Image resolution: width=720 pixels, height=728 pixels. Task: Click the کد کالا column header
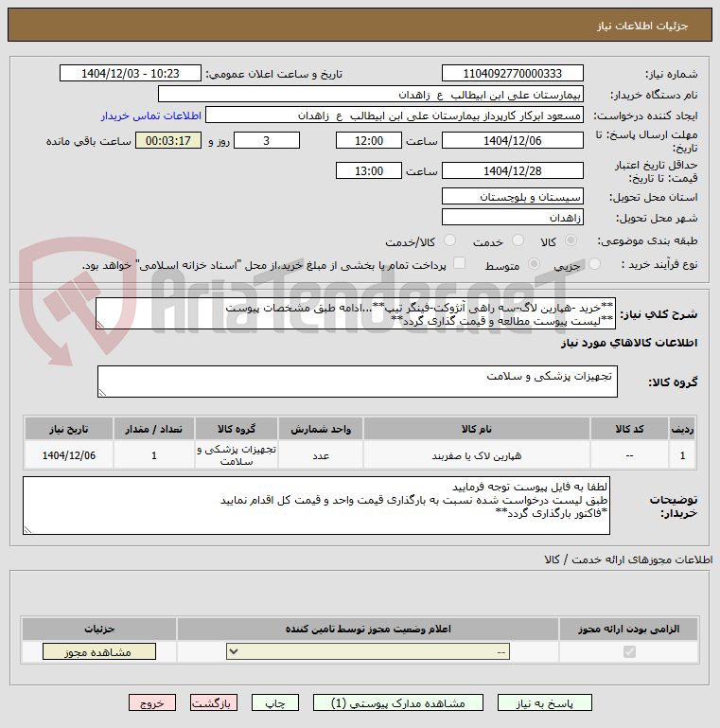click(629, 429)
